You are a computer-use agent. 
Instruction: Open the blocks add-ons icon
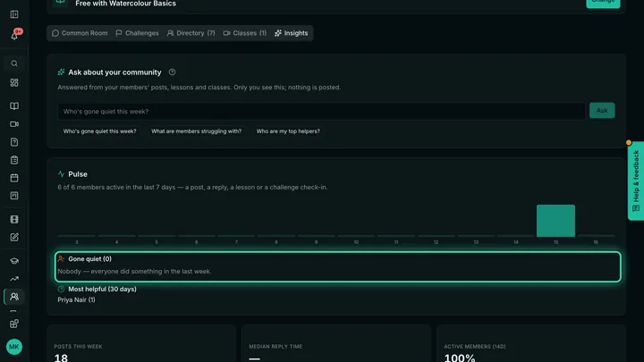[14, 324]
